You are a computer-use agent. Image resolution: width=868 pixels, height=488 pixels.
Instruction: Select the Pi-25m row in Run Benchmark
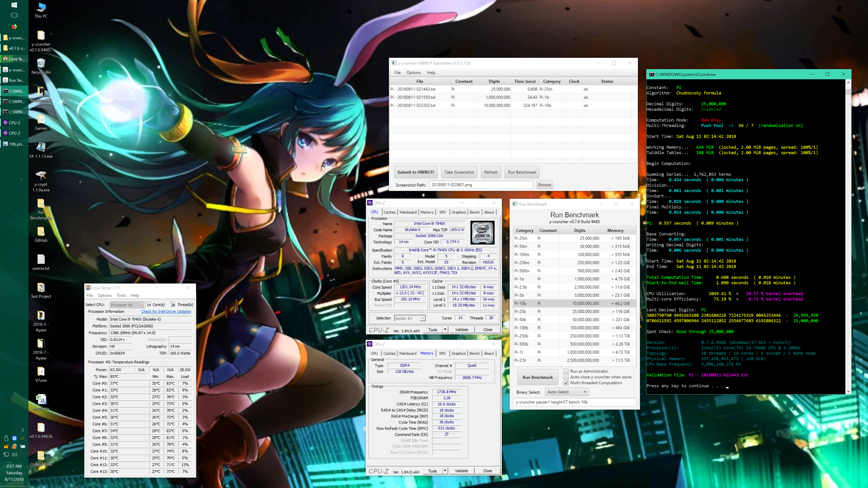[x=574, y=238]
